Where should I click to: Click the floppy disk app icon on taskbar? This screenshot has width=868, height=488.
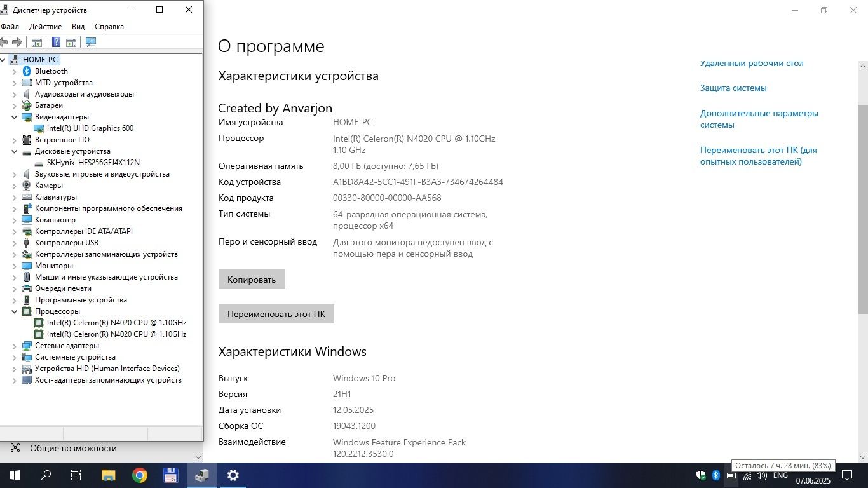tap(170, 475)
